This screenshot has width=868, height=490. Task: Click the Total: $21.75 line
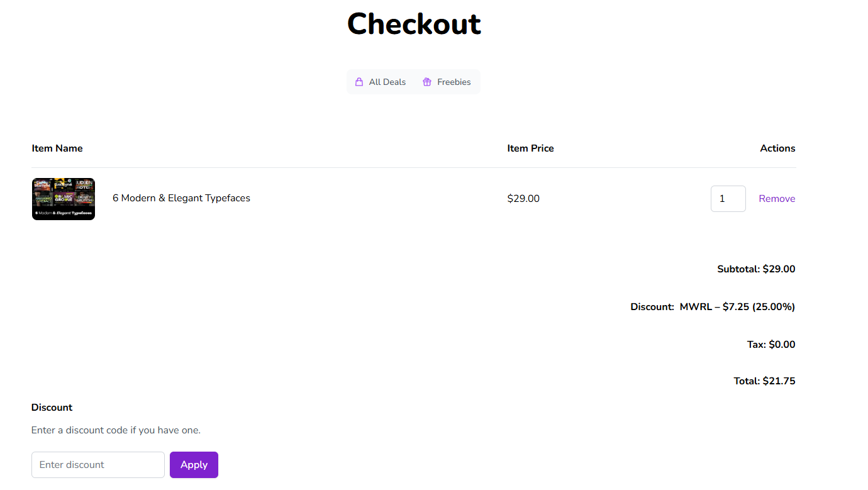click(764, 381)
